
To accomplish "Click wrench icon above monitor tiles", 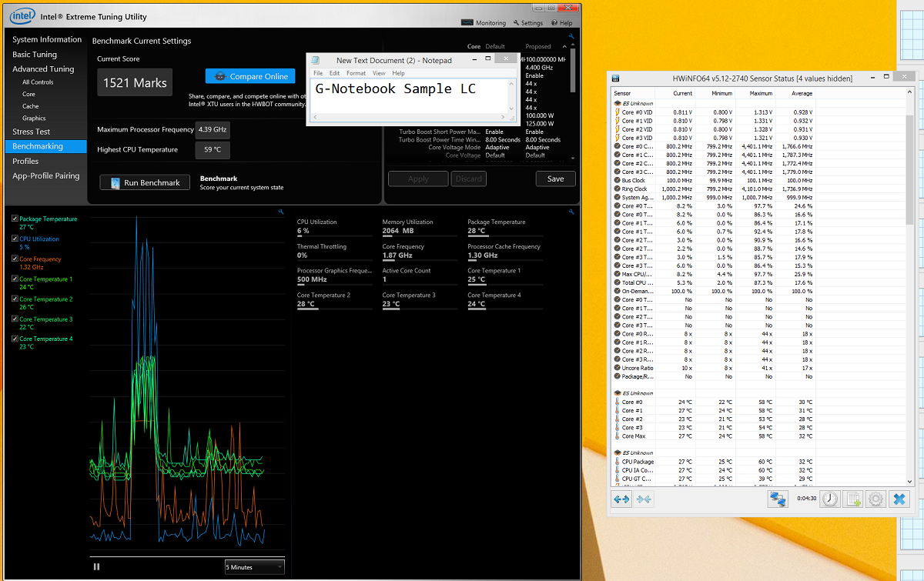I will coord(571,212).
